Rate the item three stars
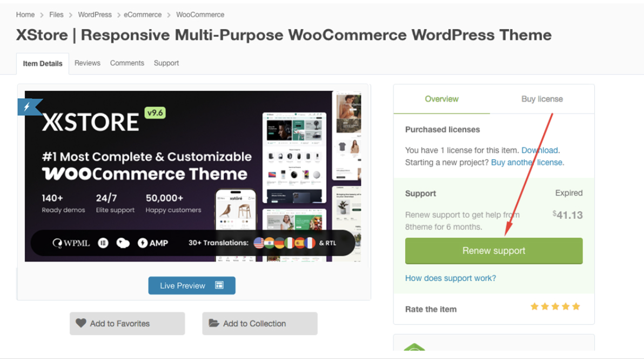The height and width of the screenshot is (362, 644). [555, 306]
